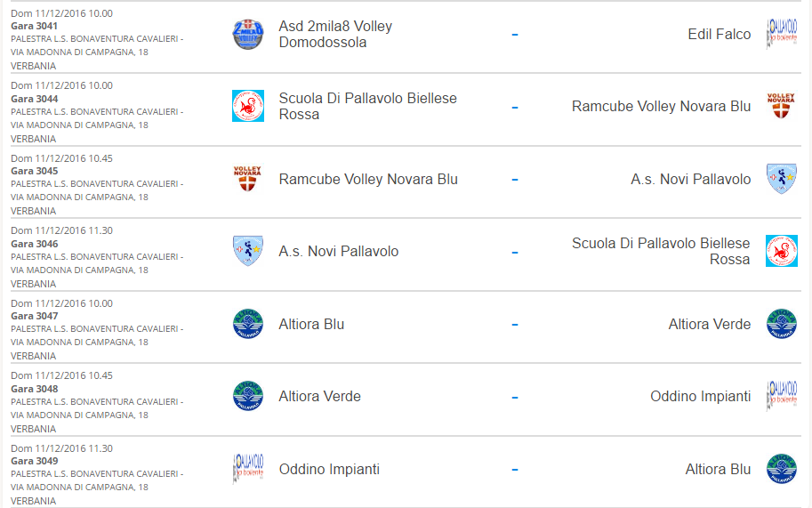The width and height of the screenshot is (812, 508).
Task: Open Edil Falco team link
Action: [720, 34]
